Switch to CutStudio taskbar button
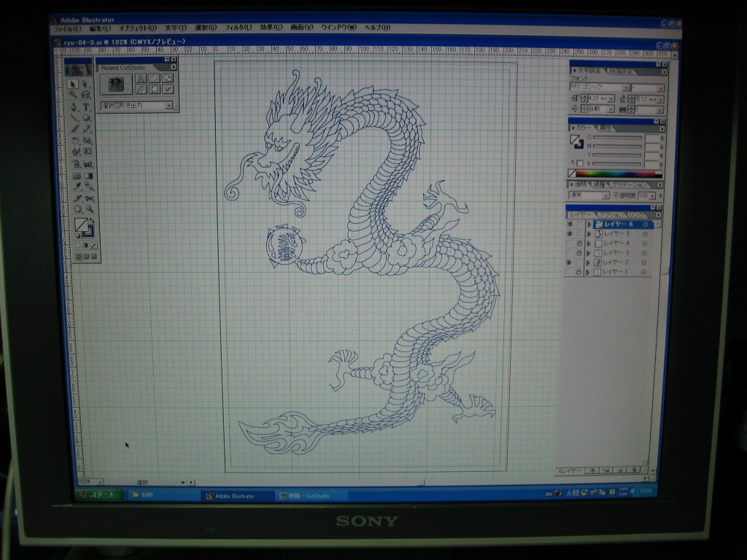The width and height of the screenshot is (747, 560). 312,496
